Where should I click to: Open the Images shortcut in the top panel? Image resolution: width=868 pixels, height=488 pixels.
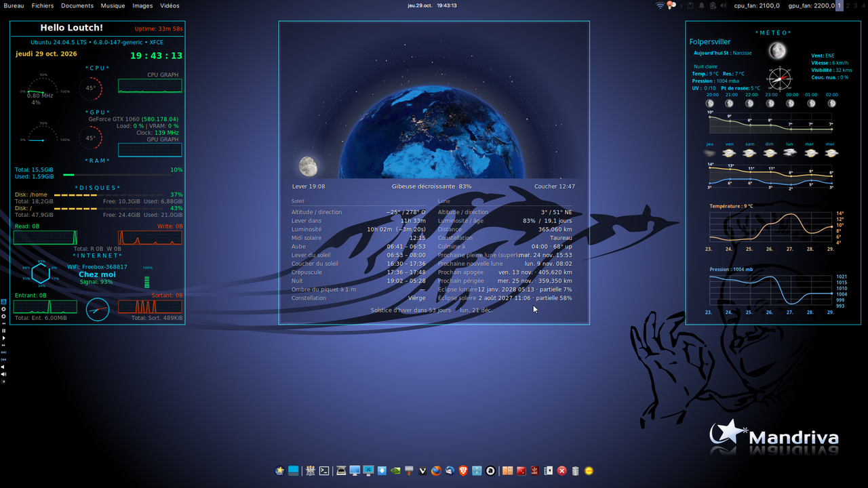click(x=142, y=5)
